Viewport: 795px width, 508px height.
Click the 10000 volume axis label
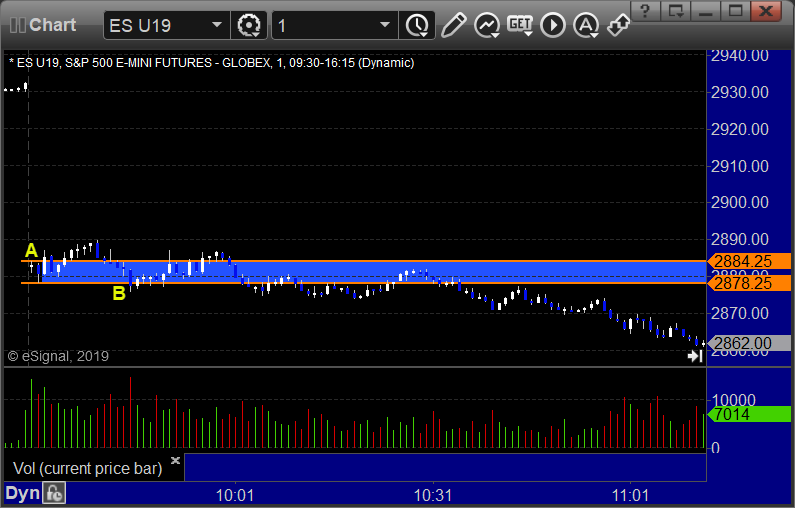coord(734,400)
